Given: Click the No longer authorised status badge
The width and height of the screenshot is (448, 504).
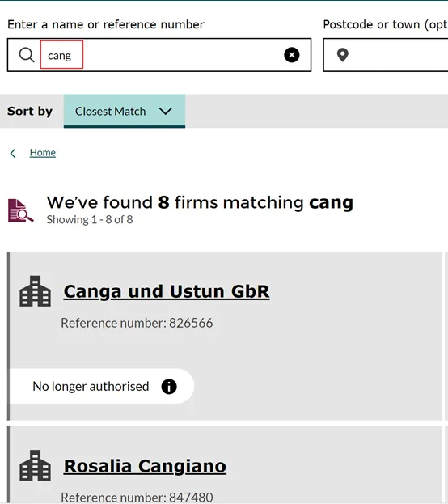Looking at the screenshot, I should 101,387.
